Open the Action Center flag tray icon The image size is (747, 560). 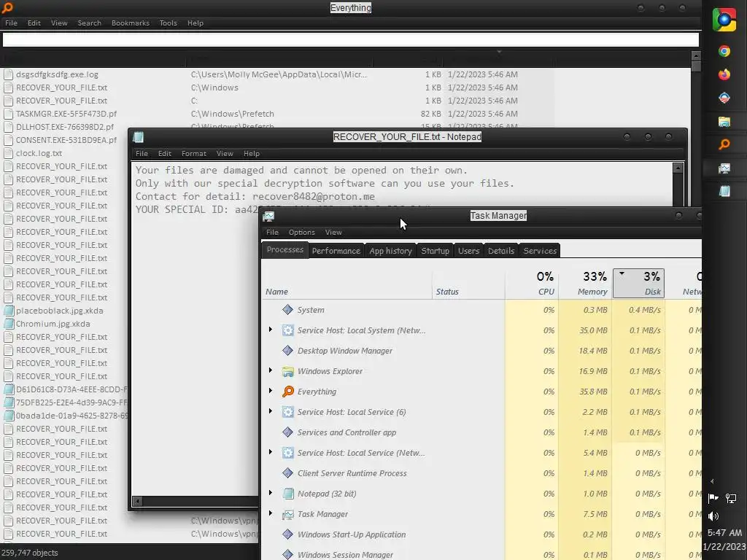(713, 499)
